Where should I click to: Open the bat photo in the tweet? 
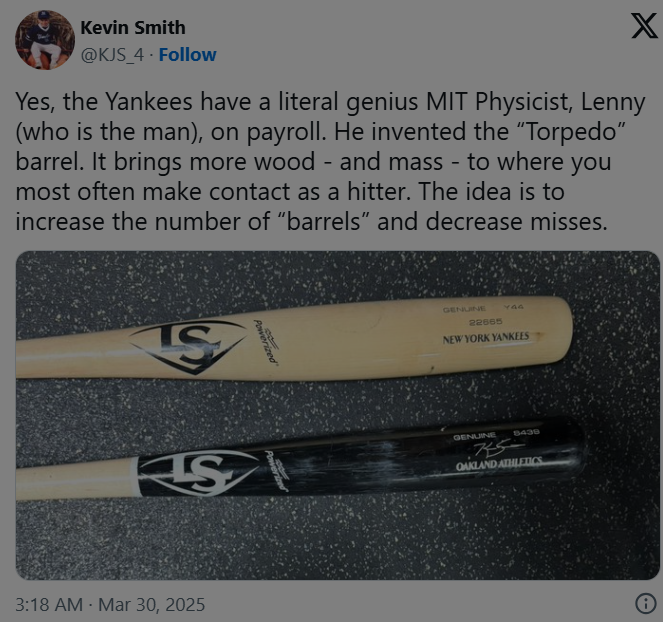tap(337, 415)
